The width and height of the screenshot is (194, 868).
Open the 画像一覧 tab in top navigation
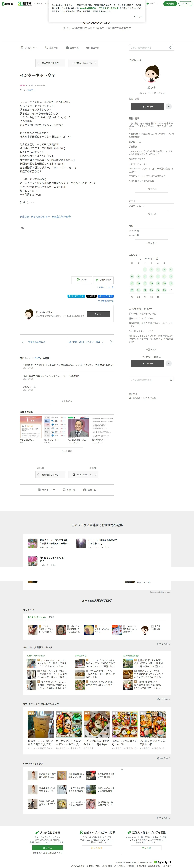pos(72,47)
